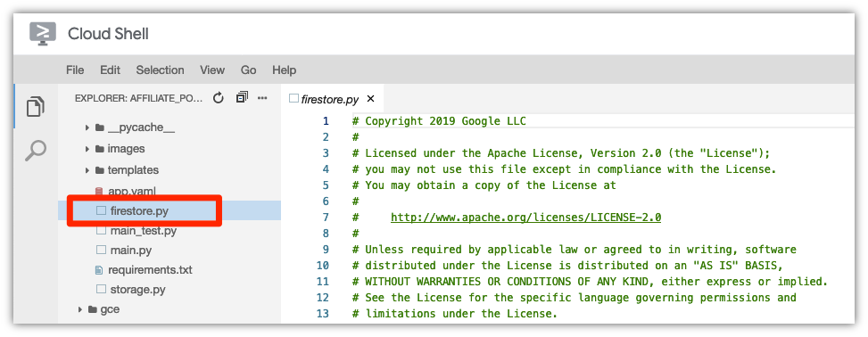The image size is (868, 337).
Task: Click line number 10 in the gutter
Action: [x=323, y=266]
